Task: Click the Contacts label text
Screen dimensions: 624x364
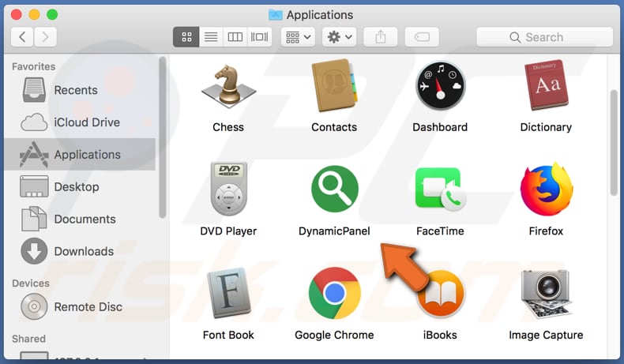Action: click(334, 127)
